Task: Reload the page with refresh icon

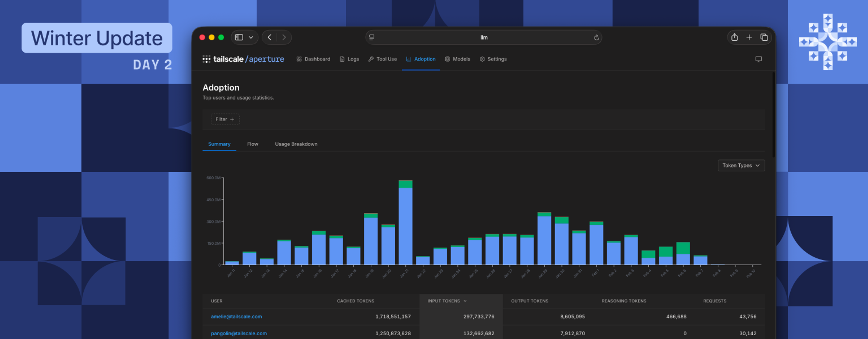Action: [x=596, y=38]
